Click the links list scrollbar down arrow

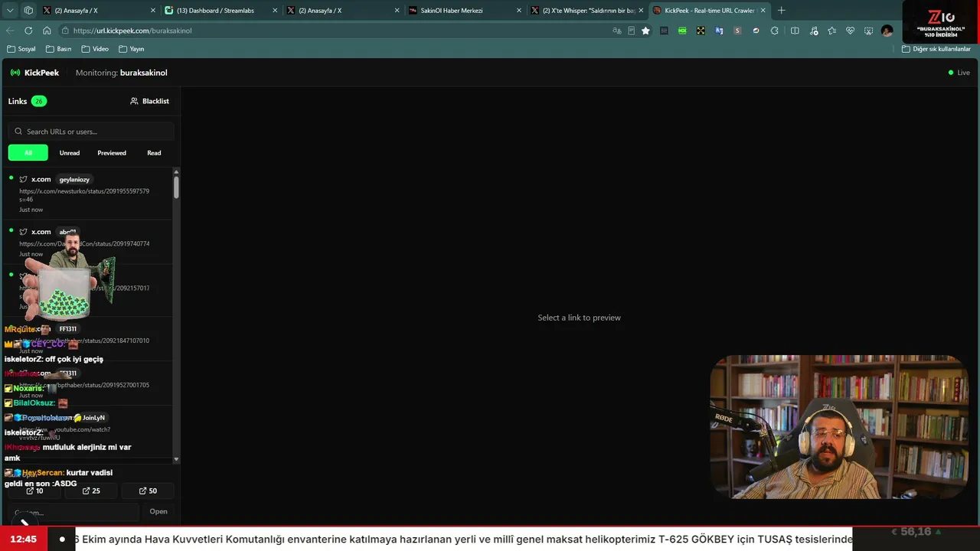click(176, 459)
